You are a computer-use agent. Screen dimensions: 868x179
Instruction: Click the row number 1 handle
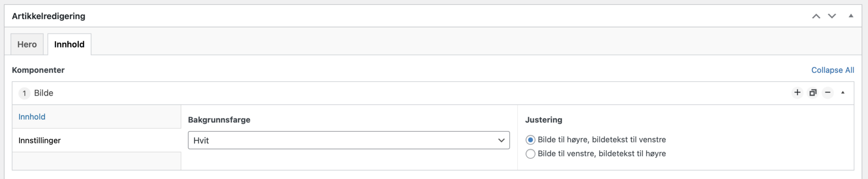[24, 93]
